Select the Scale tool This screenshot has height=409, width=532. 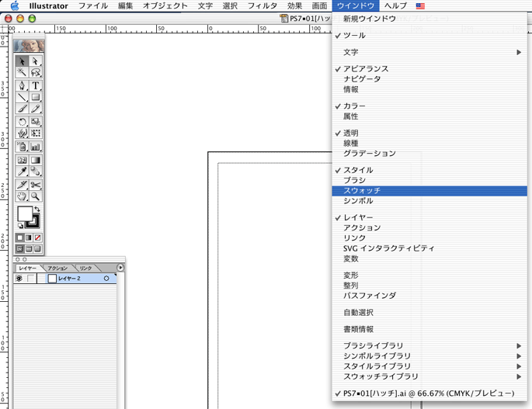point(36,122)
